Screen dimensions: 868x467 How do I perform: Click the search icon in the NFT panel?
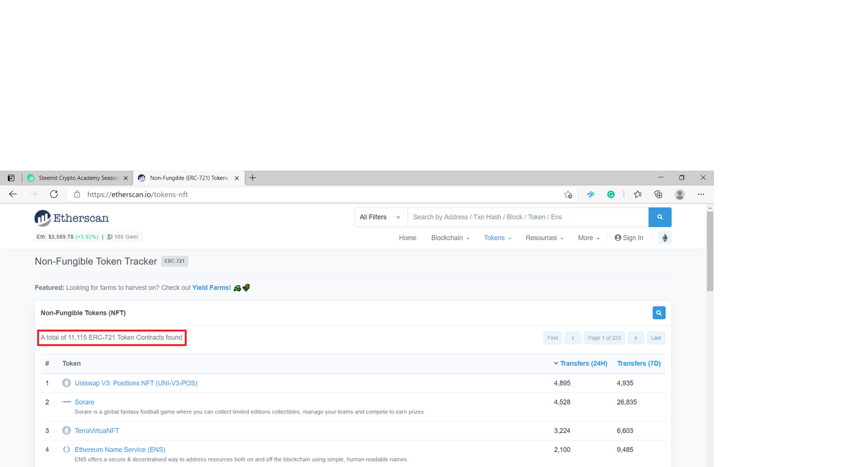coord(658,313)
